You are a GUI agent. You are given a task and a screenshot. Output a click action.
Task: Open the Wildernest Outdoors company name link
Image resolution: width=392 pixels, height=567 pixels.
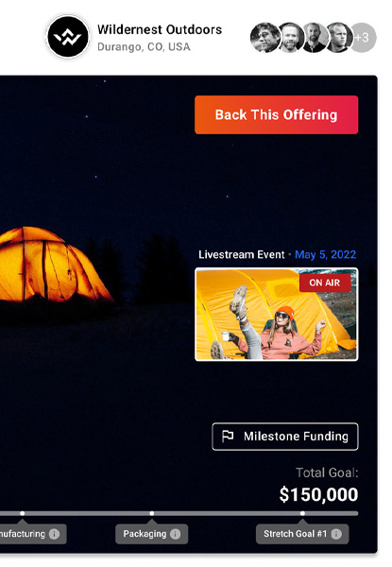pos(160,29)
